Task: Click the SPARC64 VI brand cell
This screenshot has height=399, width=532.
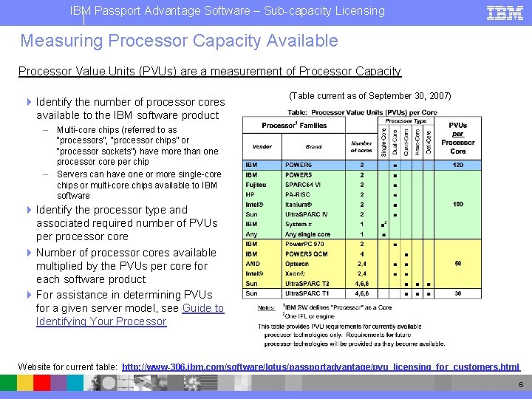Action: pos(313,185)
